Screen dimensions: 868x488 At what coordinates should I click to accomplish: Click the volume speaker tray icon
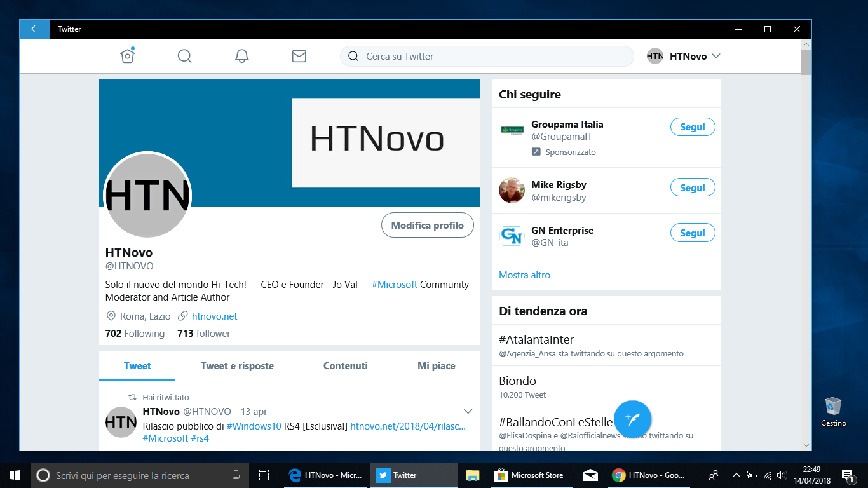[x=782, y=475]
